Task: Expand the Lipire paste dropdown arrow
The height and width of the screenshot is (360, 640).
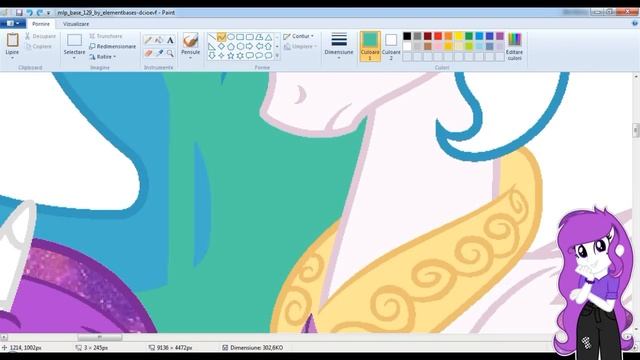Action: [x=12, y=58]
